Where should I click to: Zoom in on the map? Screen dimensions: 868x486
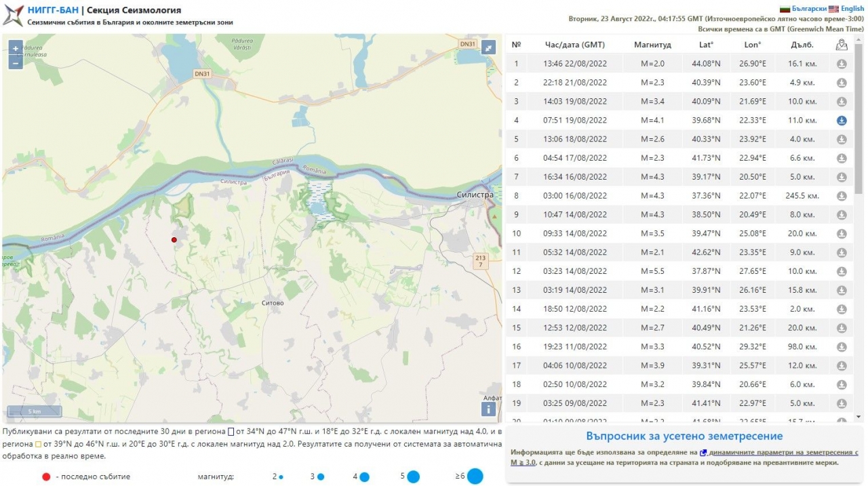point(16,49)
